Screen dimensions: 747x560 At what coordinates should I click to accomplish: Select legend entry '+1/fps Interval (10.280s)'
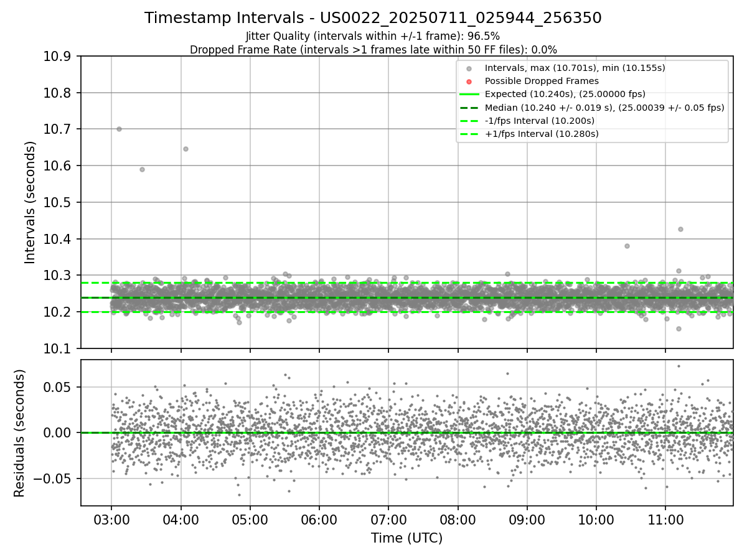click(542, 134)
